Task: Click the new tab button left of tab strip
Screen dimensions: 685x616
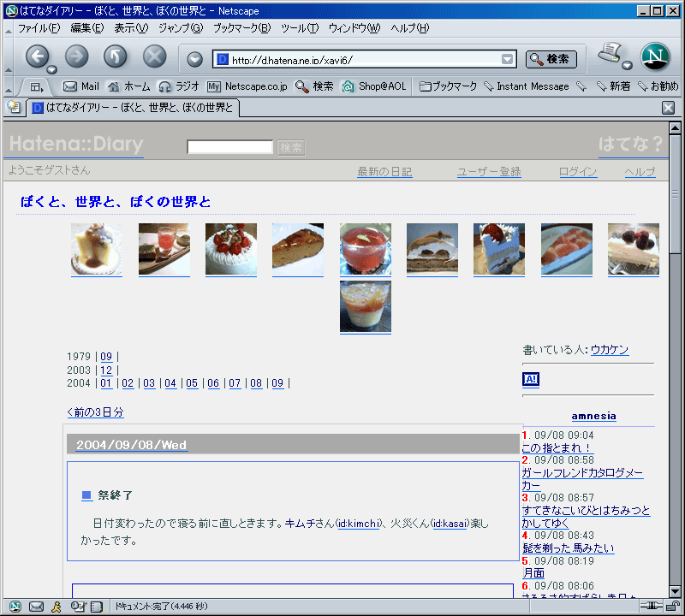Action: click(x=14, y=107)
